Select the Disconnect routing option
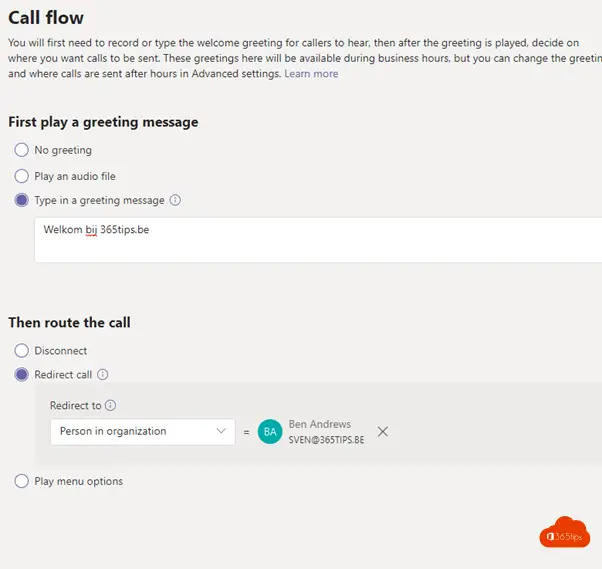This screenshot has height=569, width=602. click(x=22, y=351)
